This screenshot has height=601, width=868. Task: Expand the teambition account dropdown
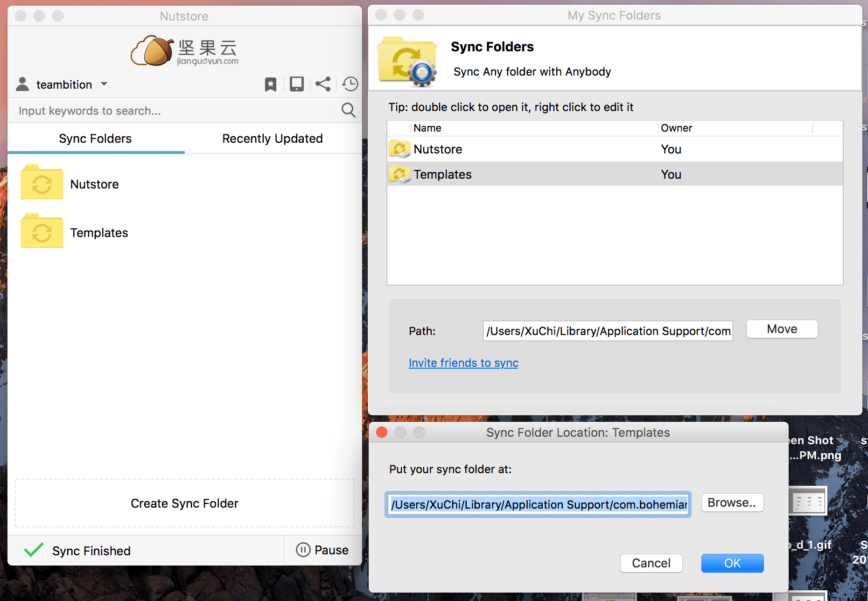(x=104, y=84)
